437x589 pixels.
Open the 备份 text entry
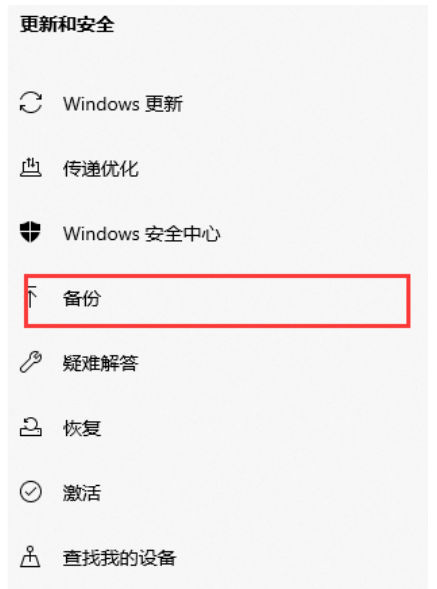(x=82, y=299)
